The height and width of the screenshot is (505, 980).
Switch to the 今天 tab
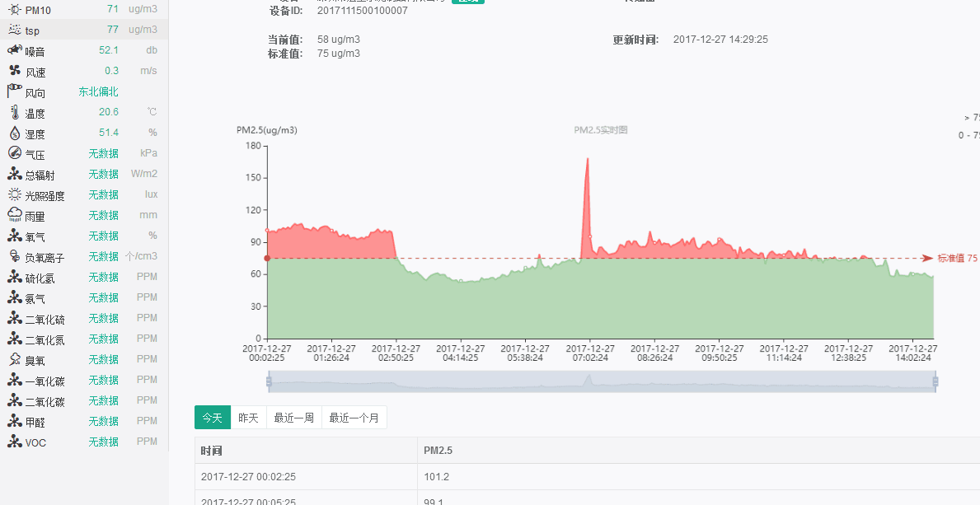[x=213, y=418]
